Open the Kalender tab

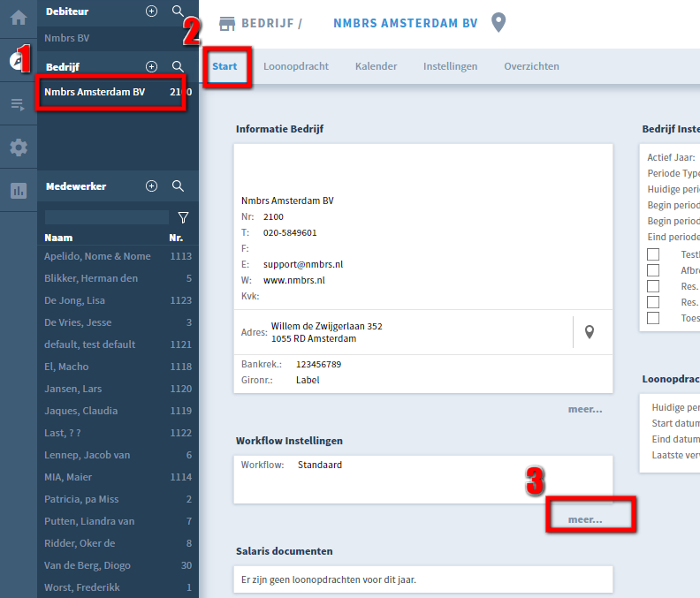[376, 66]
